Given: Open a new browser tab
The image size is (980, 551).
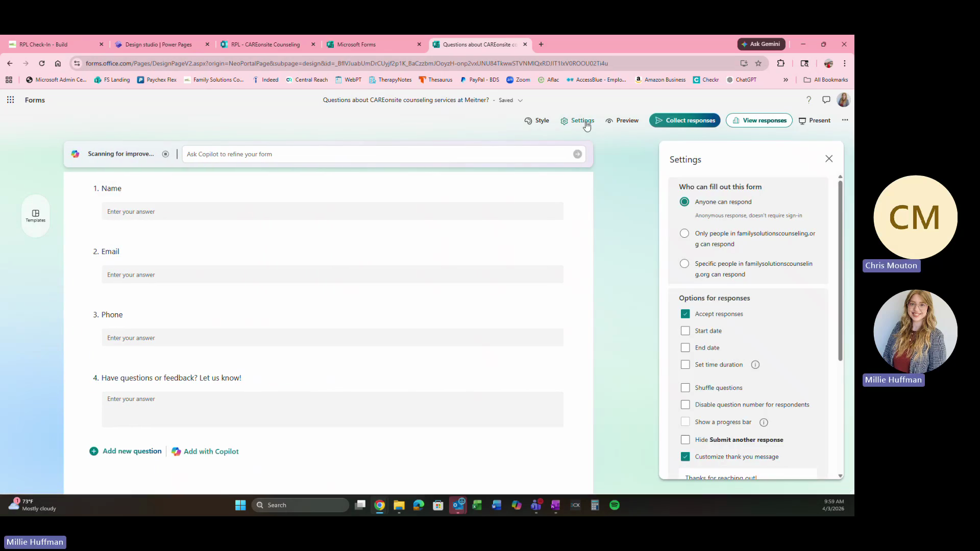Looking at the screenshot, I should tap(541, 44).
